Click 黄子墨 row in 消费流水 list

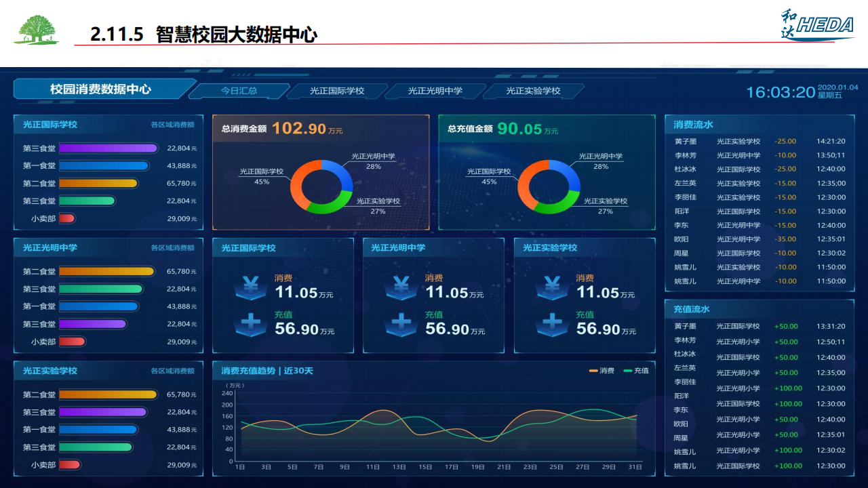point(759,142)
